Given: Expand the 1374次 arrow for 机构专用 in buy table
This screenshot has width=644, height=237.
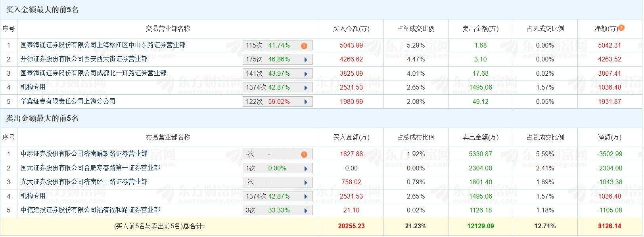Looking at the screenshot, I should [306, 88].
